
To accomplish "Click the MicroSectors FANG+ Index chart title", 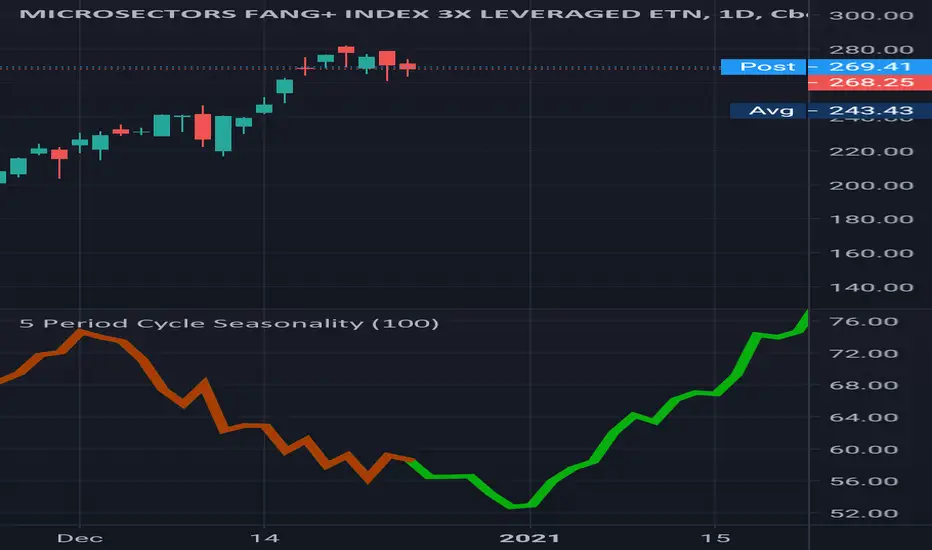I will [414, 14].
